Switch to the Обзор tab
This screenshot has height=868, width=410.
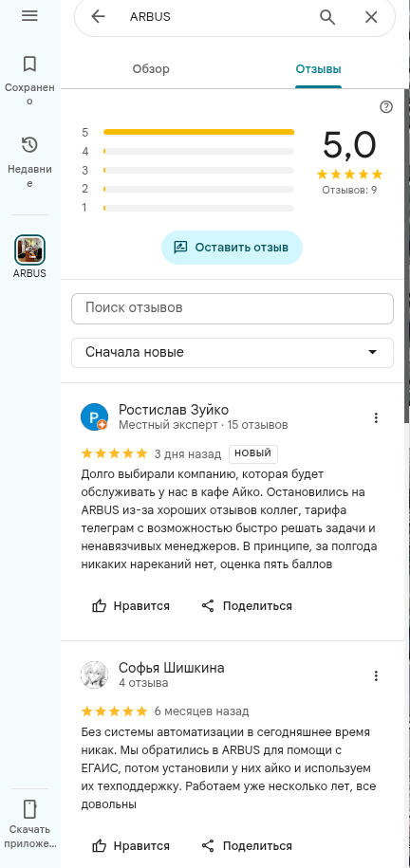click(x=151, y=69)
